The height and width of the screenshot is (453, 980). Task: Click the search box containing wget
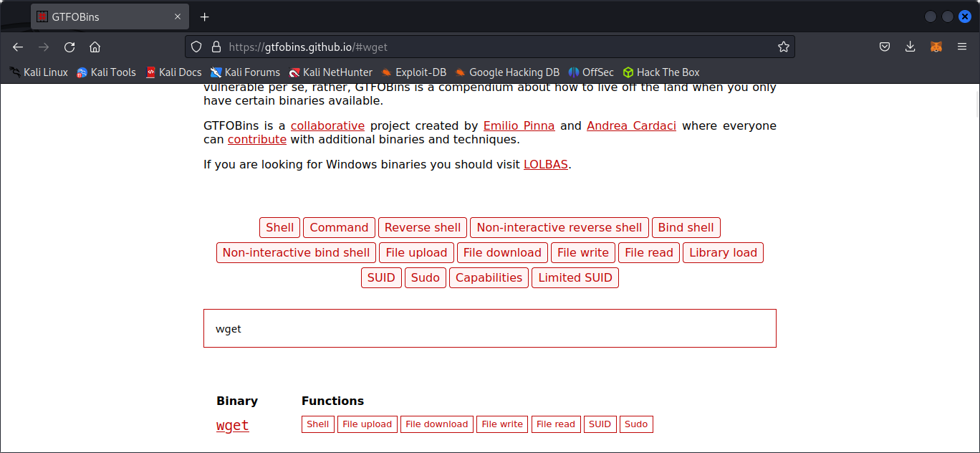coord(489,329)
